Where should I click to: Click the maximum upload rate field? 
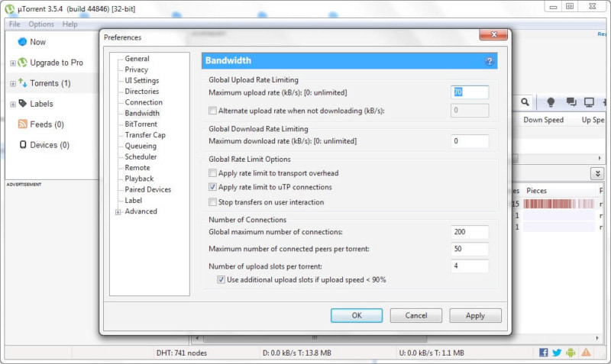(x=470, y=92)
